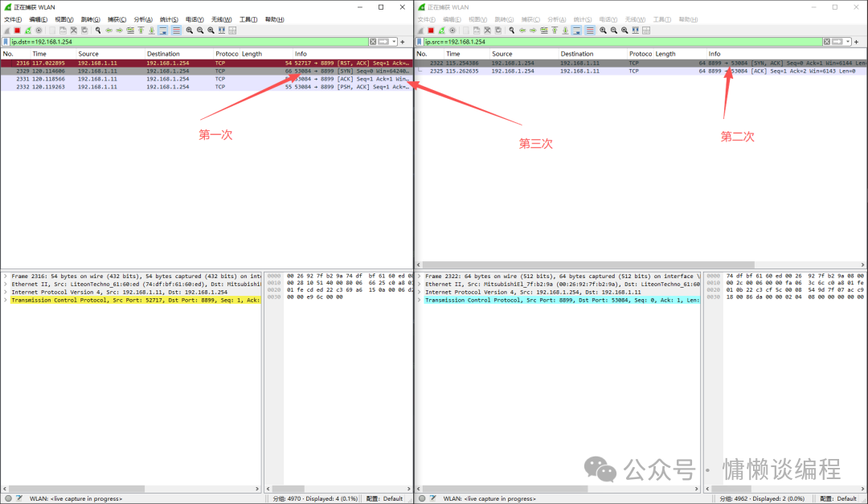The height and width of the screenshot is (504, 868).
Task: Go back in packet history, left window
Action: point(108,31)
